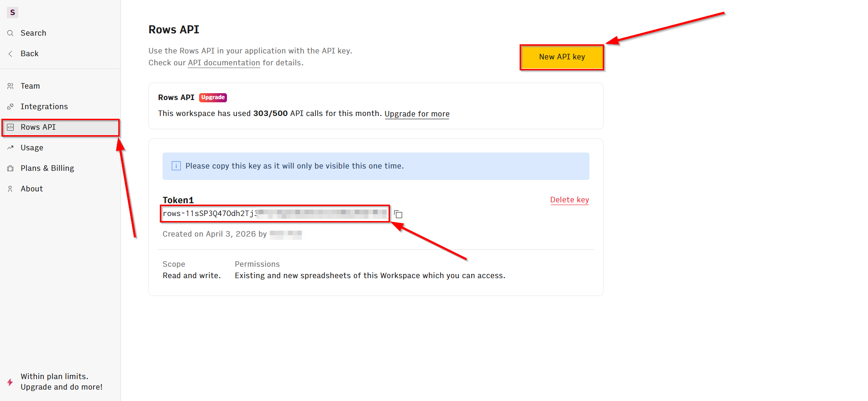Click the Upgrade badge
The height and width of the screenshot is (401, 868).
[213, 97]
